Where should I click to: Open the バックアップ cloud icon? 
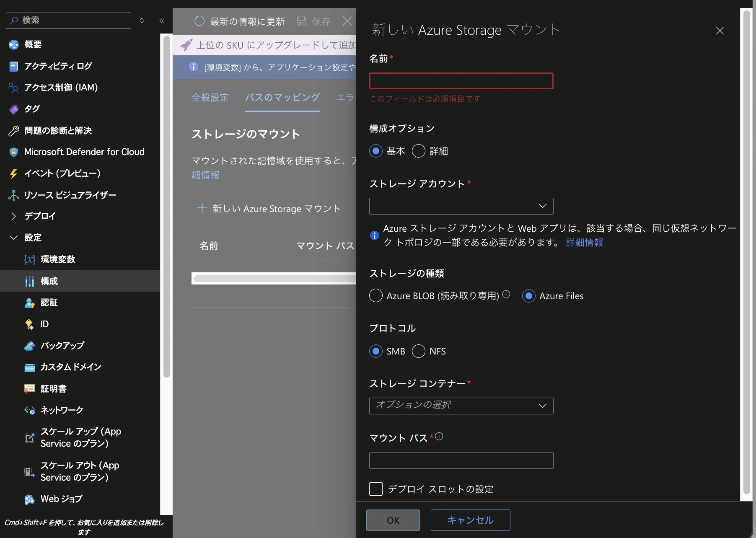[x=29, y=346]
